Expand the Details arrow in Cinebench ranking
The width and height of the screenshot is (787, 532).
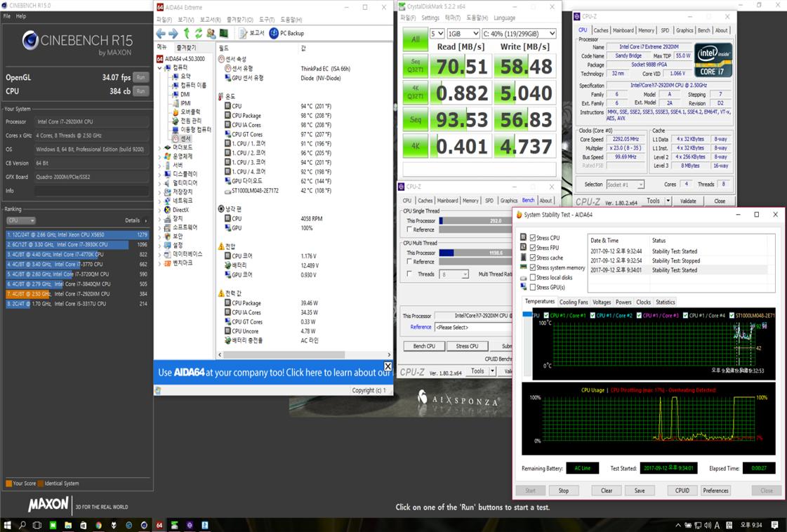coord(145,221)
